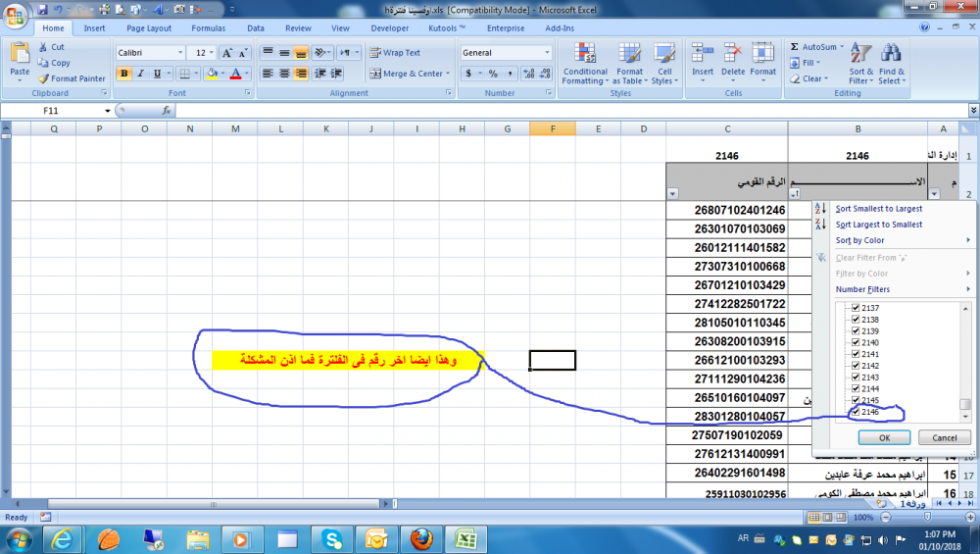This screenshot has height=554, width=980.
Task: Uncheck the 2140 filter checkbox
Action: (856, 342)
